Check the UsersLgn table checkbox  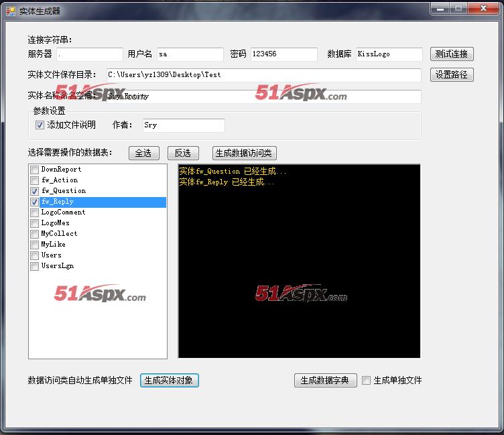click(34, 266)
